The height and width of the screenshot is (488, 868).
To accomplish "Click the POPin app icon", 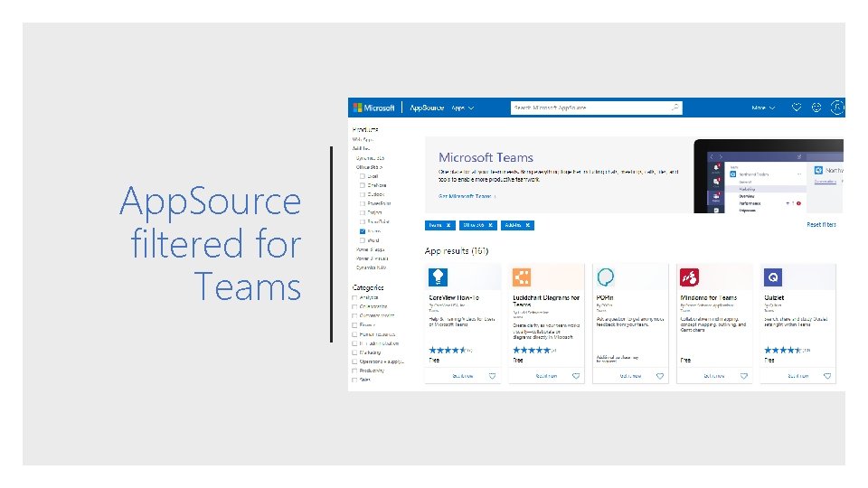I will 606,277.
